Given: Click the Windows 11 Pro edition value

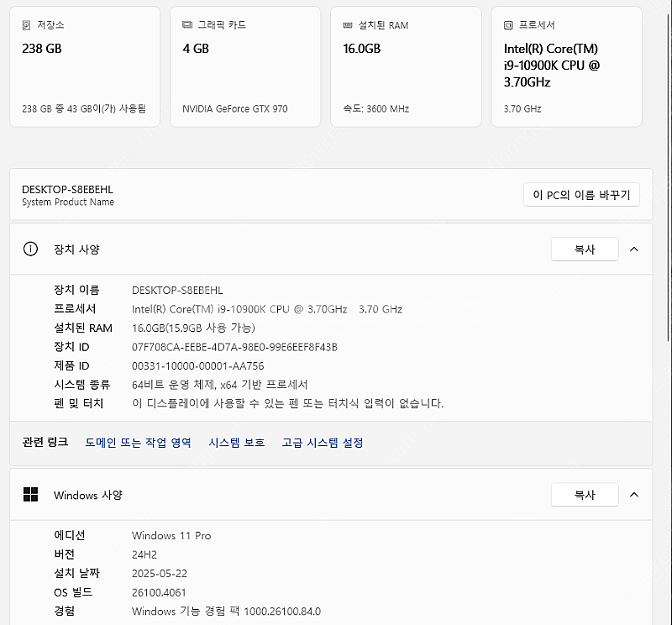Looking at the screenshot, I should [x=171, y=535].
